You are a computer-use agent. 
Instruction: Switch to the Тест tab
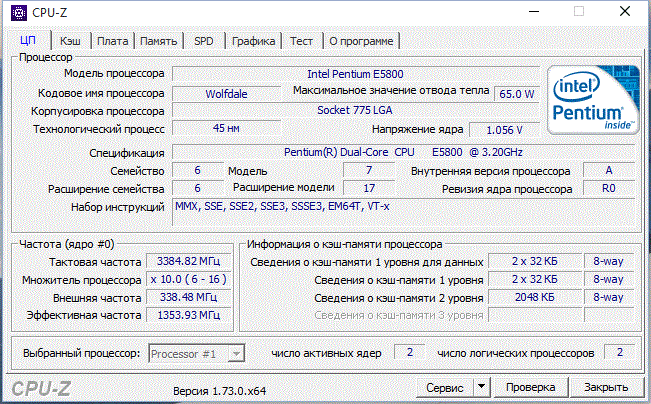[x=301, y=41]
